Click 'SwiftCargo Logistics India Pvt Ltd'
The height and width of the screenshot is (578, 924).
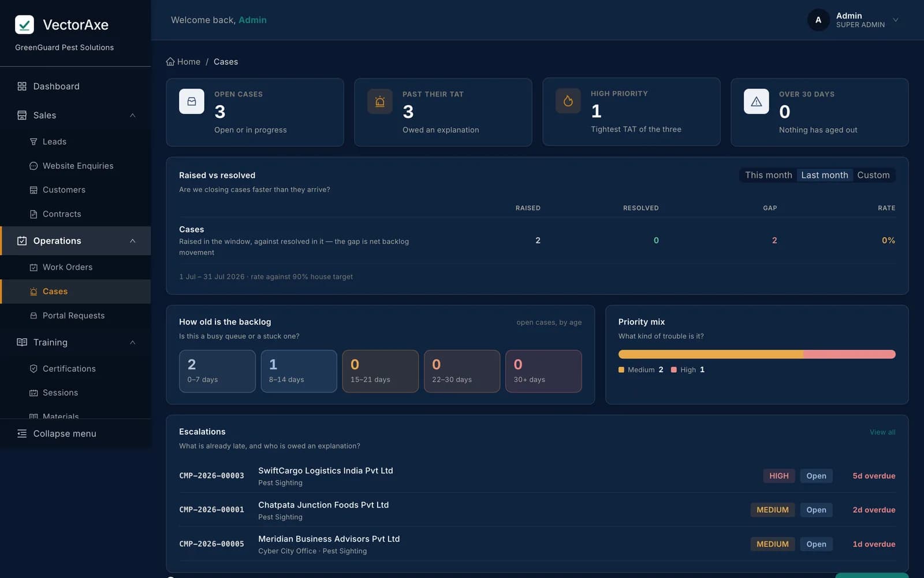(x=326, y=470)
